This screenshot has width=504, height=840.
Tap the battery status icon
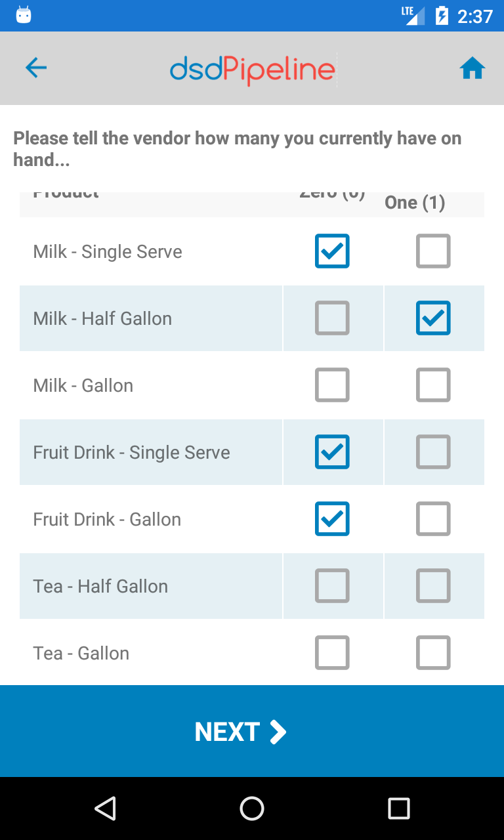pyautogui.click(x=442, y=16)
